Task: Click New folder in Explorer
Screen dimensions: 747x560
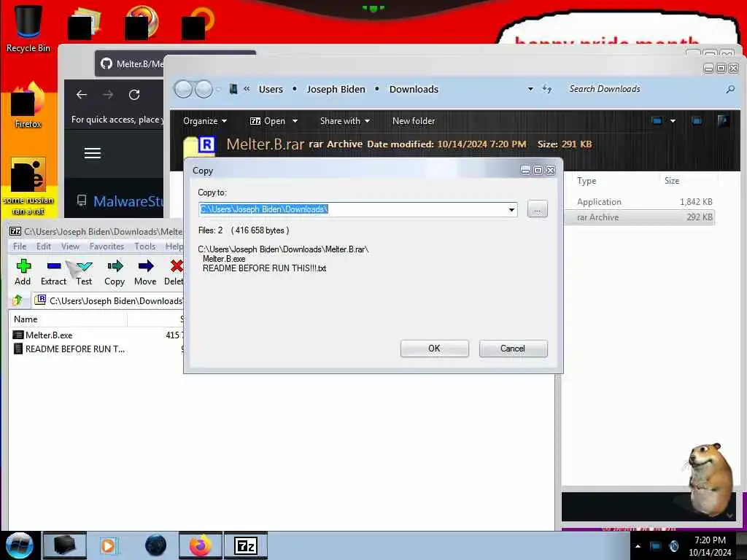Action: (x=414, y=121)
